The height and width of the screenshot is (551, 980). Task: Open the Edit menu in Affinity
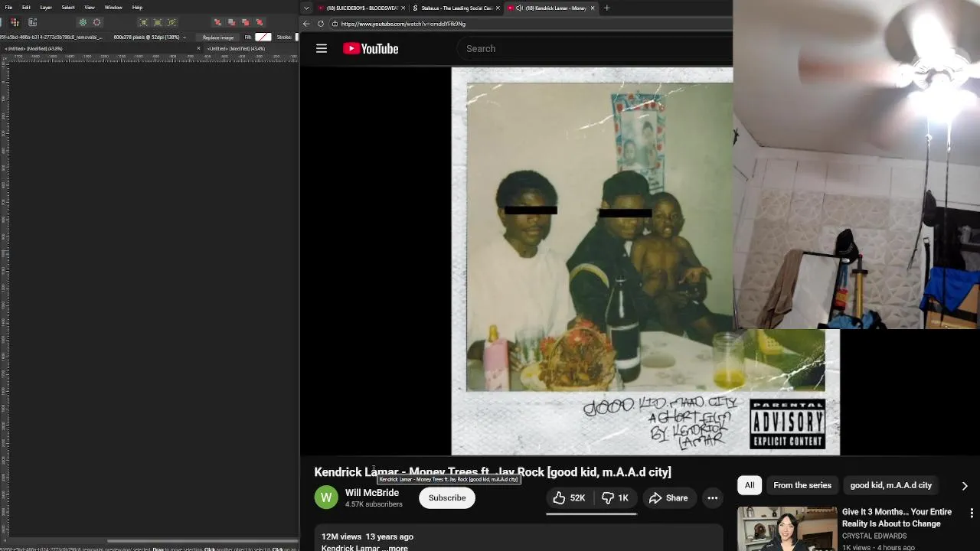coord(26,8)
